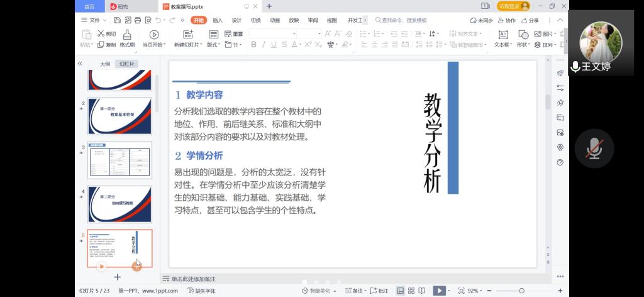Collapse the slide panel with double chevron
Screen dimensions: 644x297
(80, 64)
